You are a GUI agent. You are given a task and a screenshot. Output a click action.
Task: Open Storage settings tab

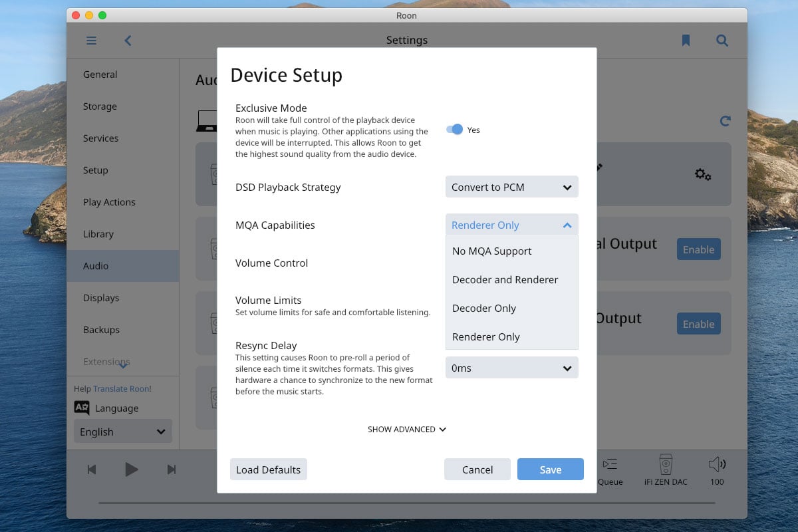(123, 106)
